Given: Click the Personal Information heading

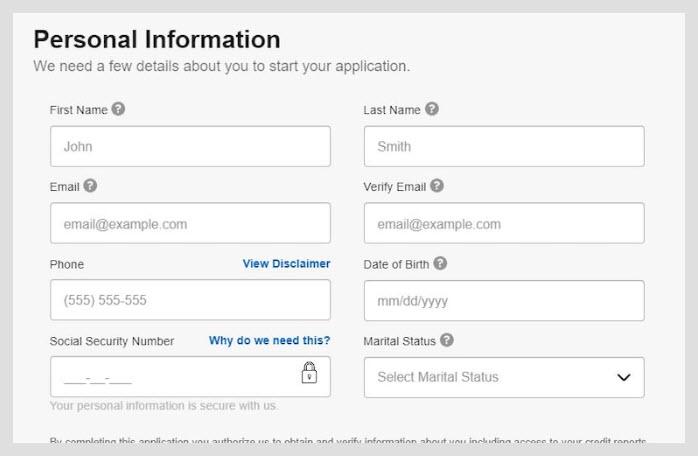Looking at the screenshot, I should pos(157,39).
